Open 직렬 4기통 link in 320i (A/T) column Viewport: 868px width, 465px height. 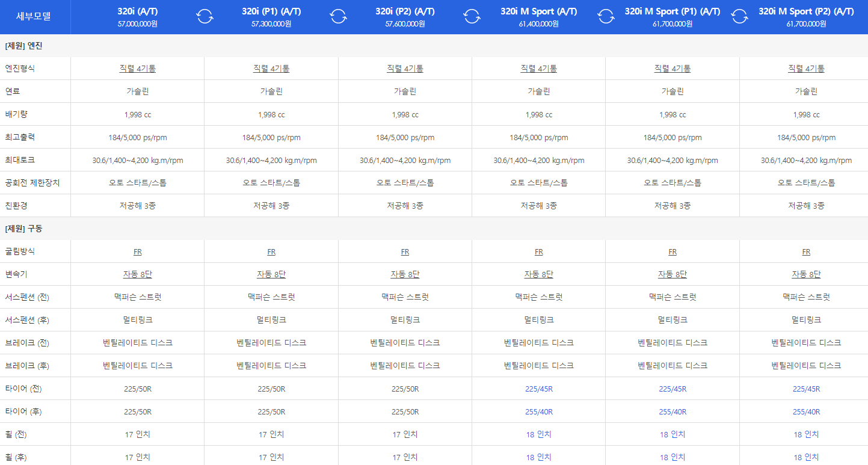(x=138, y=69)
